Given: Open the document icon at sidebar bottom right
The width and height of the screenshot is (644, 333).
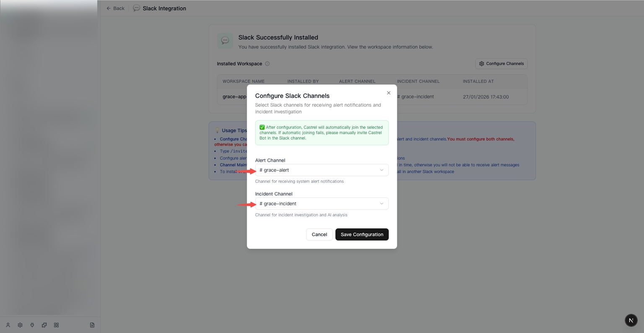Looking at the screenshot, I should coord(92,325).
